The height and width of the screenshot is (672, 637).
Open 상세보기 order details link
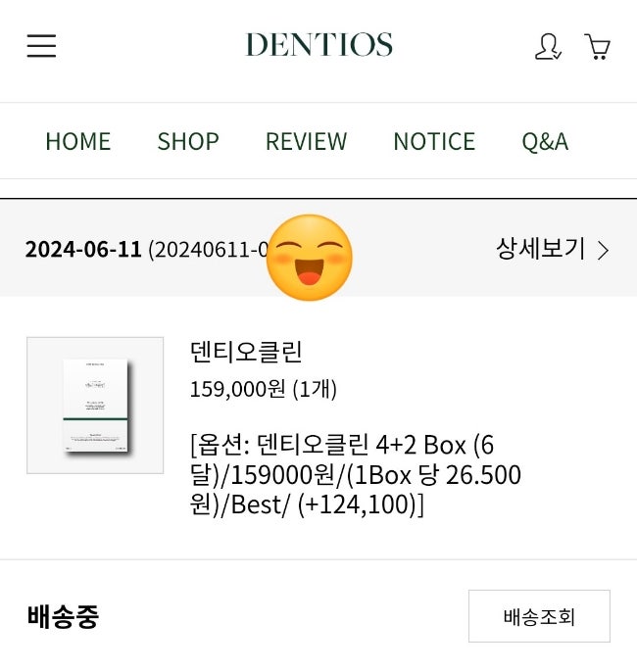[541, 249]
